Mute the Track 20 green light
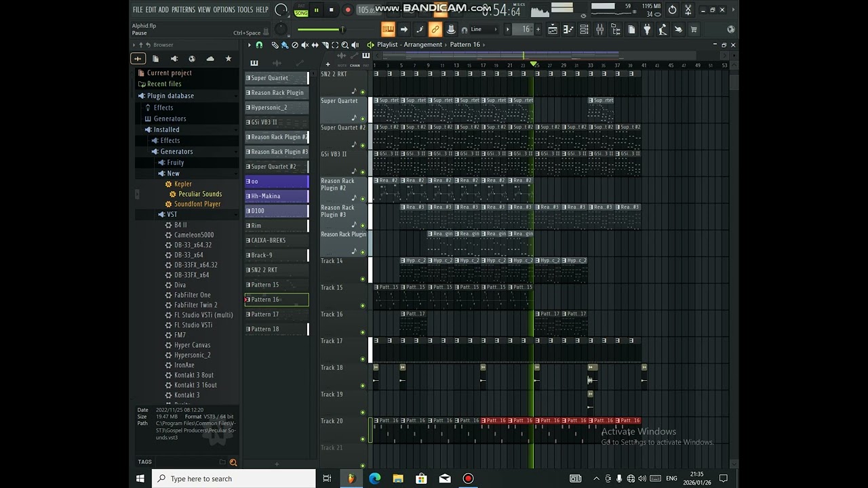Image resolution: width=868 pixels, height=488 pixels. coord(363,439)
